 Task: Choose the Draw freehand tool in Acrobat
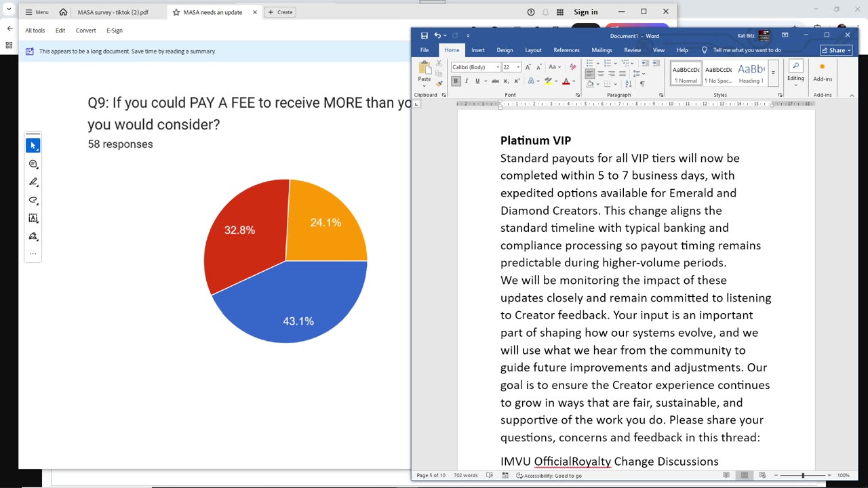pyautogui.click(x=33, y=200)
